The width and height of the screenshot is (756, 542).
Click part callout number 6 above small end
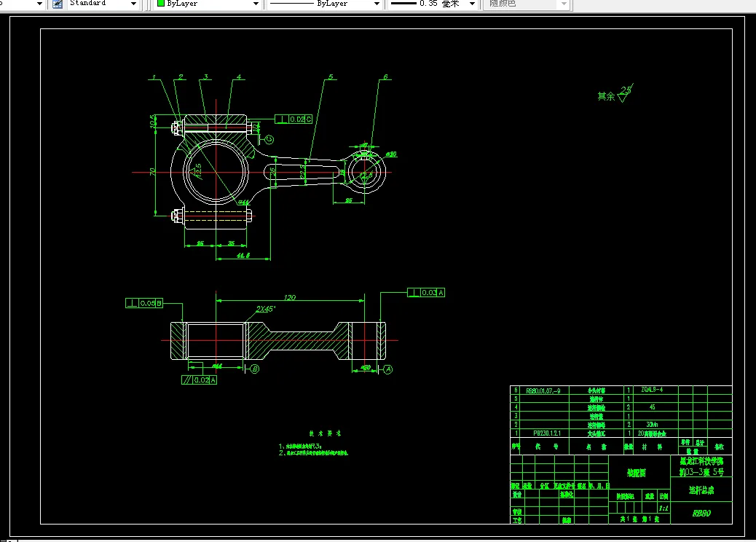point(386,76)
